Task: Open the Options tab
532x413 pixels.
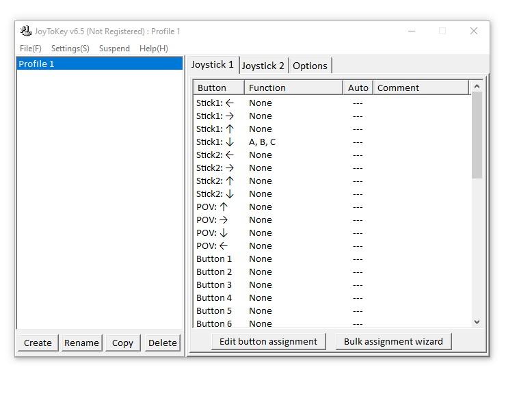Action: (310, 66)
